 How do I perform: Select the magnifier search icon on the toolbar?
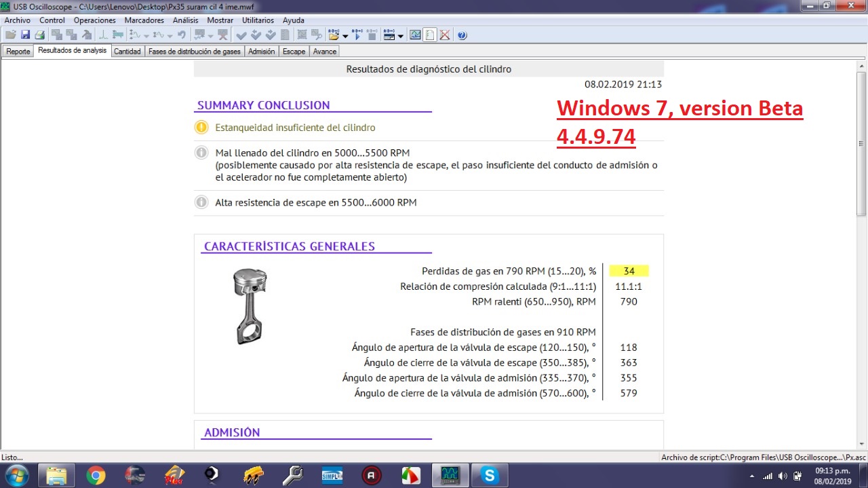pos(315,35)
